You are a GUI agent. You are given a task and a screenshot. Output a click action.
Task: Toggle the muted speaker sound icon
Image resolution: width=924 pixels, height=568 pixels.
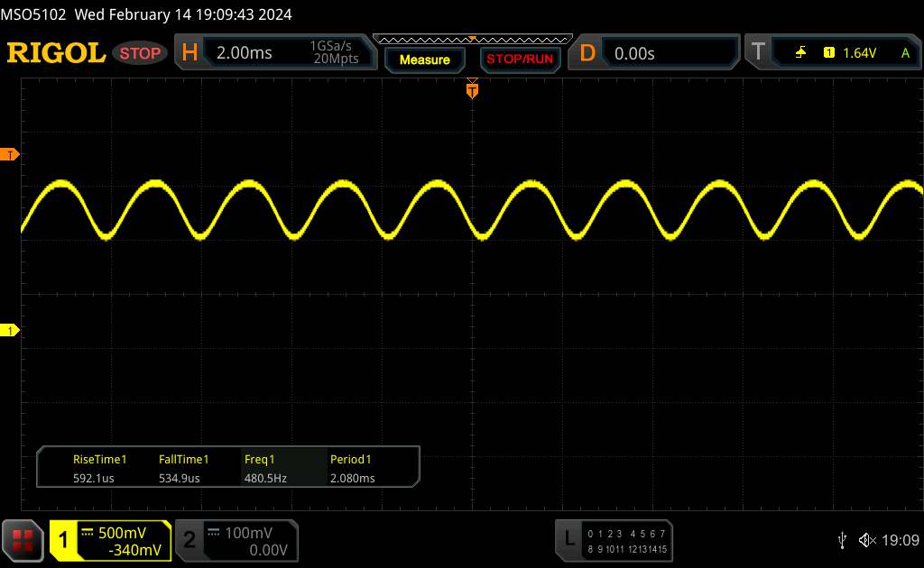867,540
